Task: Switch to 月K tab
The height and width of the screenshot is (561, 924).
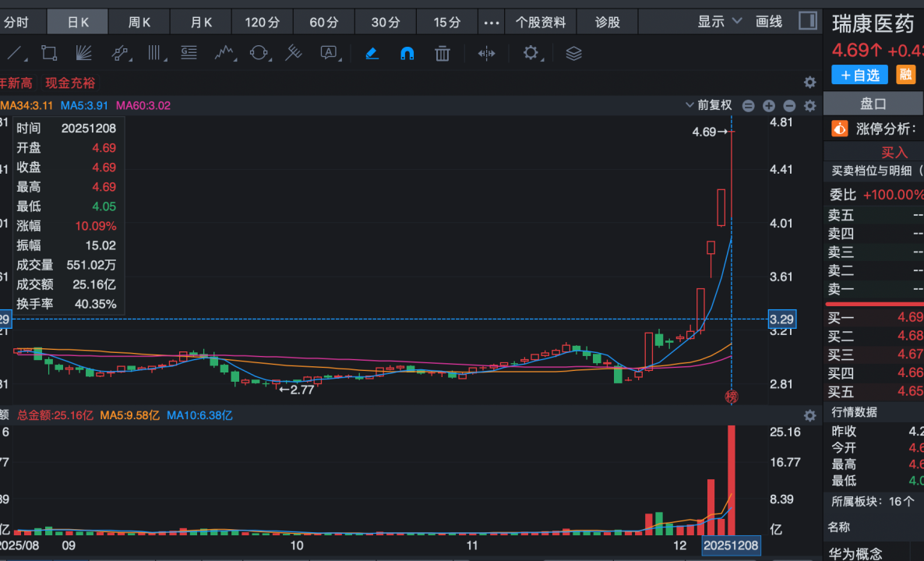Action: pos(201,23)
